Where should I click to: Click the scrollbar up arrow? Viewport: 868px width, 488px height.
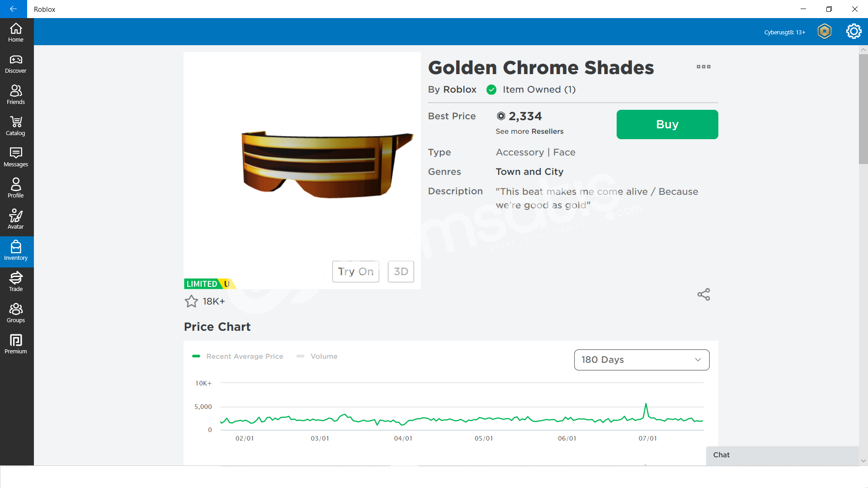coord(863,50)
